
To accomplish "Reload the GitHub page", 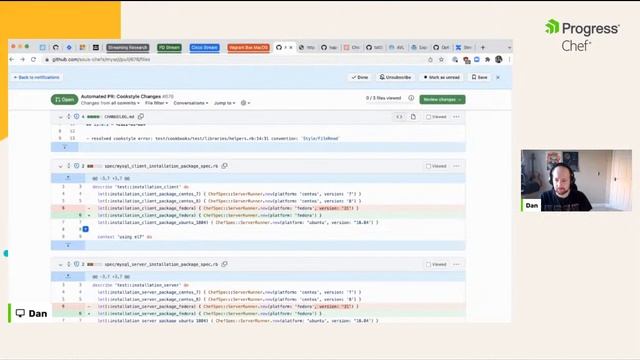I will [33, 60].
